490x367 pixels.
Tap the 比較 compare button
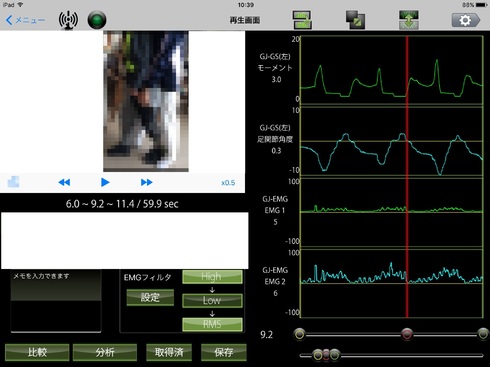pos(37,352)
